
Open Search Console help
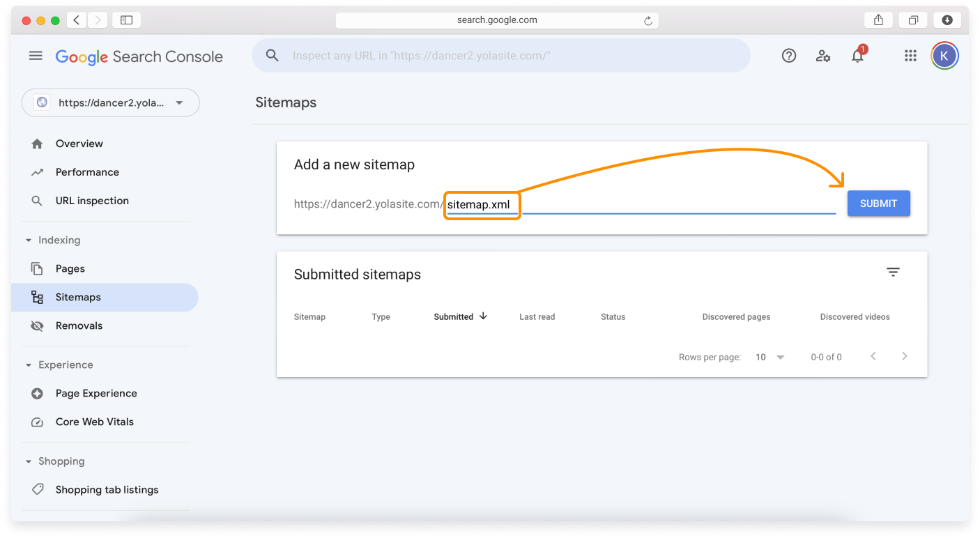pyautogui.click(x=788, y=55)
